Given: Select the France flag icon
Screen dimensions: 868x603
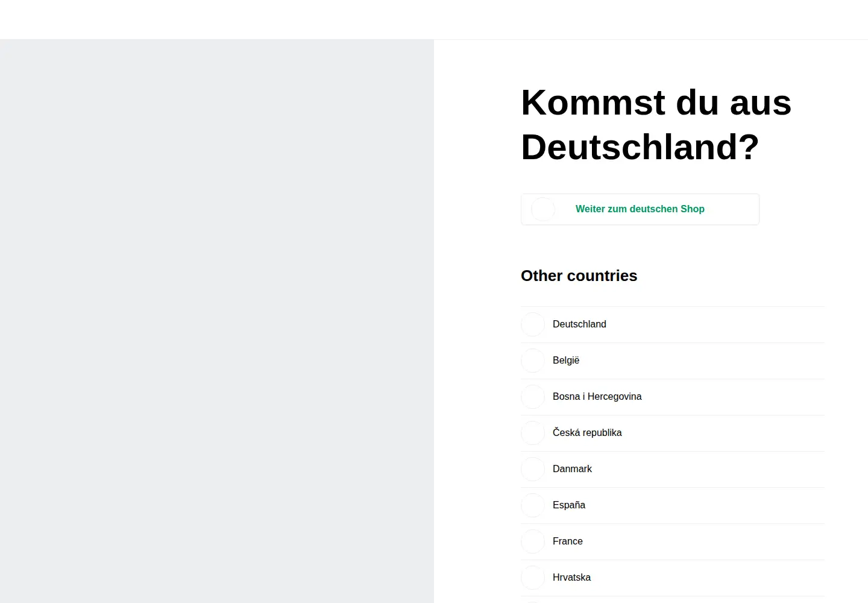Looking at the screenshot, I should click(x=533, y=541).
